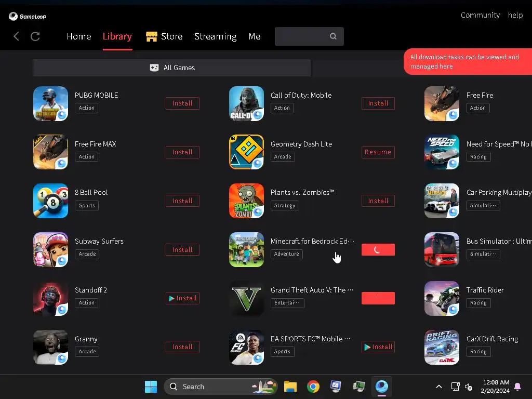Open Call of Duty: Mobile icon
This screenshot has height=399, width=532.
[x=246, y=103]
